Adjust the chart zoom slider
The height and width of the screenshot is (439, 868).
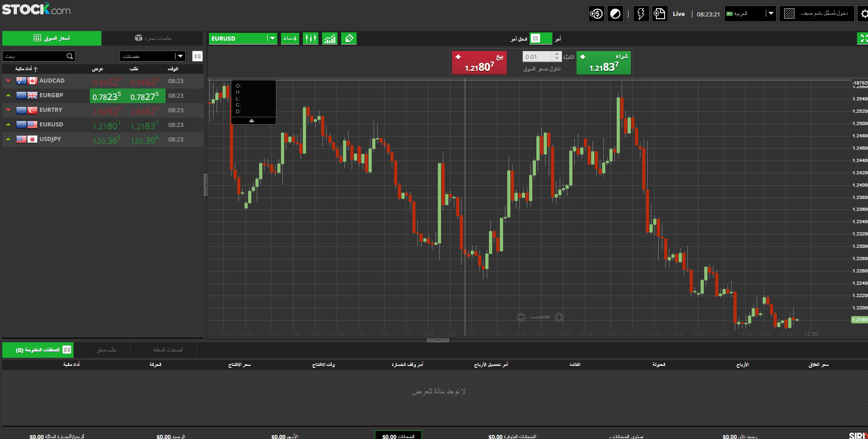coord(540,317)
